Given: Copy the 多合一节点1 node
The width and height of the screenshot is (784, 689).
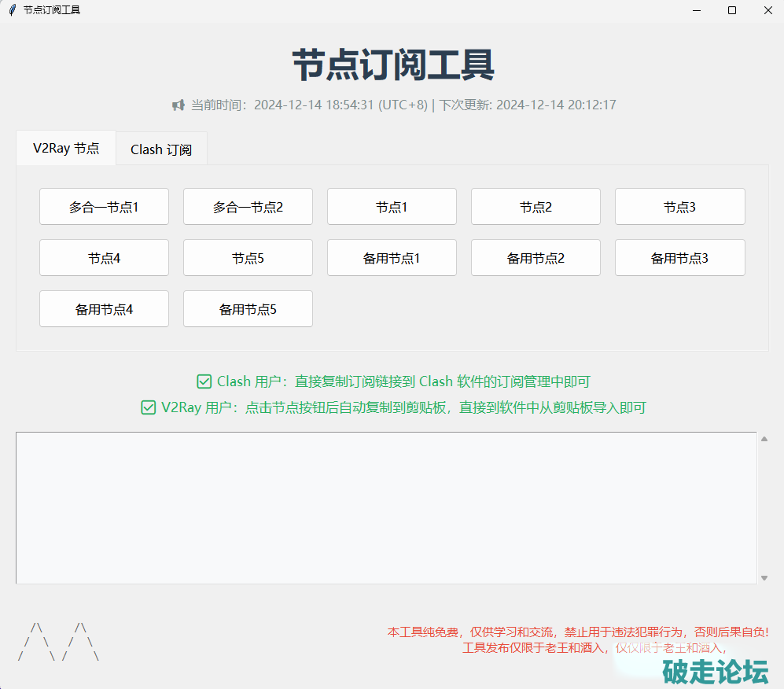Looking at the screenshot, I should tap(104, 207).
